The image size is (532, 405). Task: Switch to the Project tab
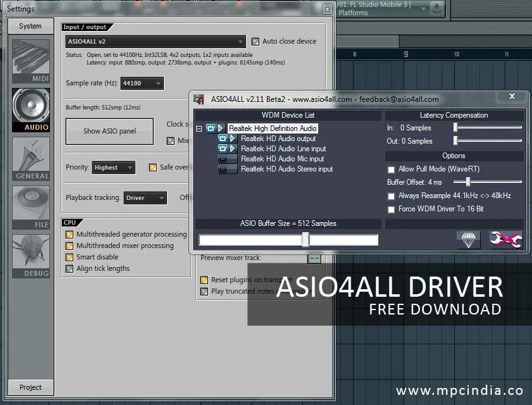click(x=30, y=387)
